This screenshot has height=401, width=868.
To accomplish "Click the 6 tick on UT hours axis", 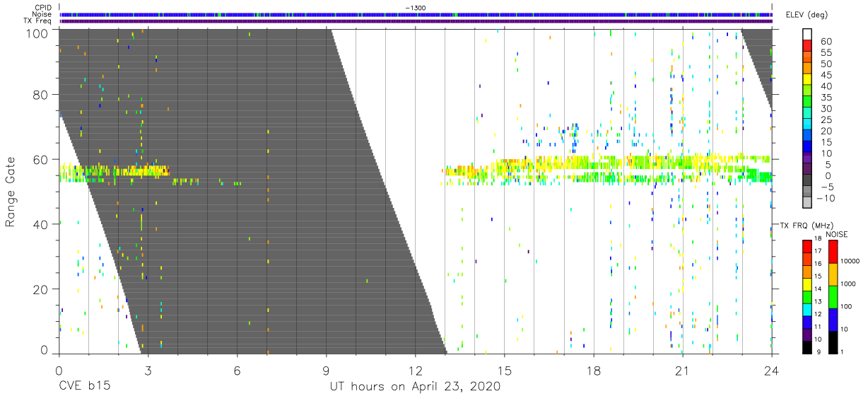I will [x=237, y=371].
